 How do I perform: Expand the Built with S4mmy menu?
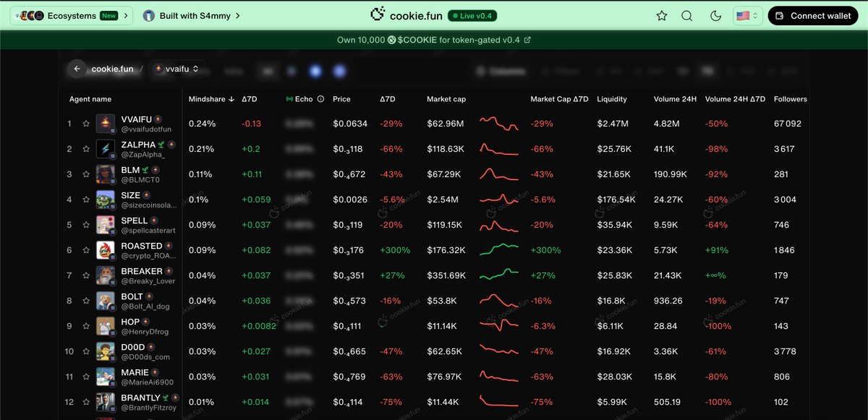[192, 15]
